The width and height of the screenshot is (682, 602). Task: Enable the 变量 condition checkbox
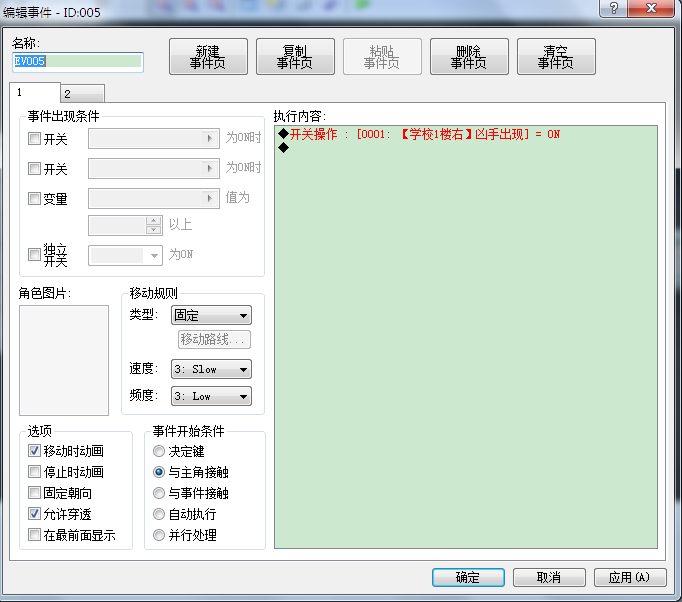[34, 198]
